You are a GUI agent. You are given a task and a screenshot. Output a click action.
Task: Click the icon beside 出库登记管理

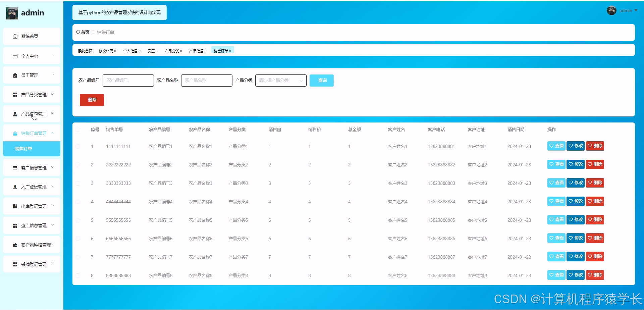click(x=15, y=206)
